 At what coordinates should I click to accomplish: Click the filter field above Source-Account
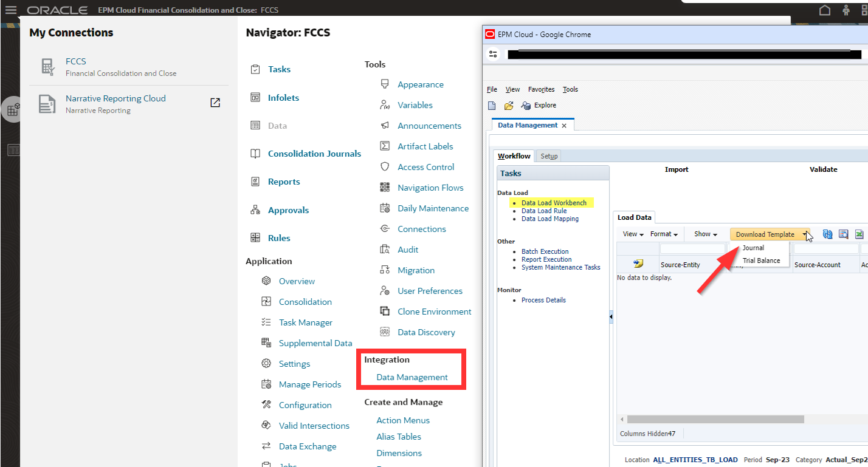click(826, 248)
